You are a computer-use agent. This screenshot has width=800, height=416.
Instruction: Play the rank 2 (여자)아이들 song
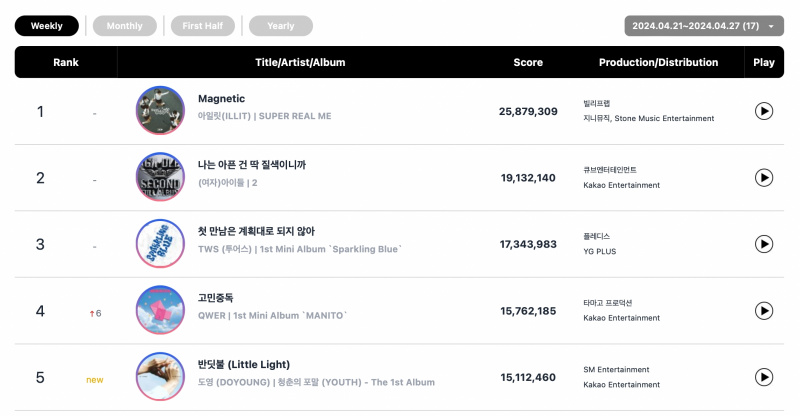point(763,178)
